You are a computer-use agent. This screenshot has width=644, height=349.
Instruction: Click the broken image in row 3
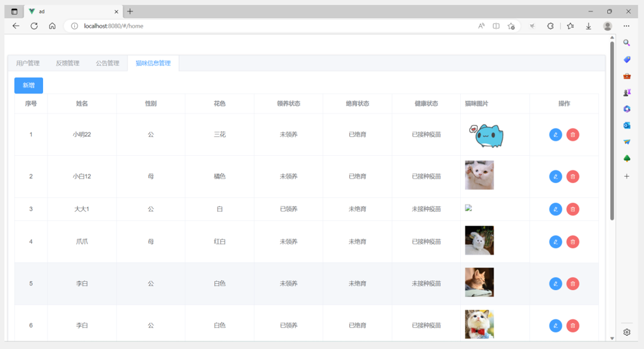(468, 208)
